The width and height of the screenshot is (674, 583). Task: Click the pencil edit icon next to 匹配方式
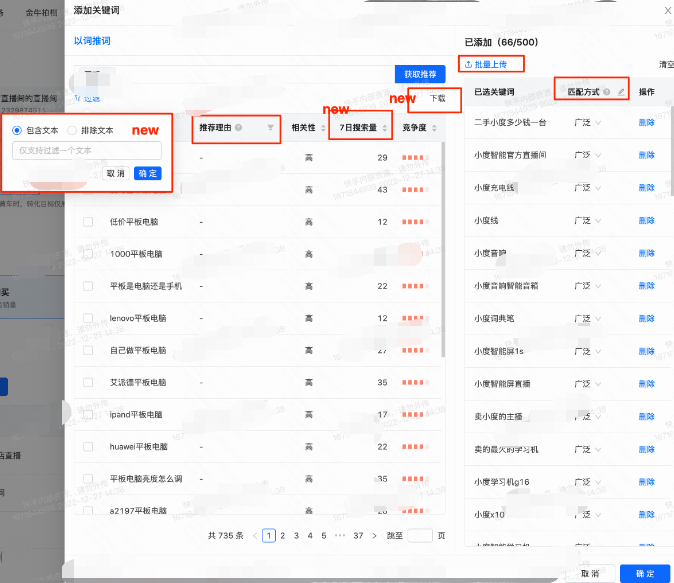pos(621,92)
